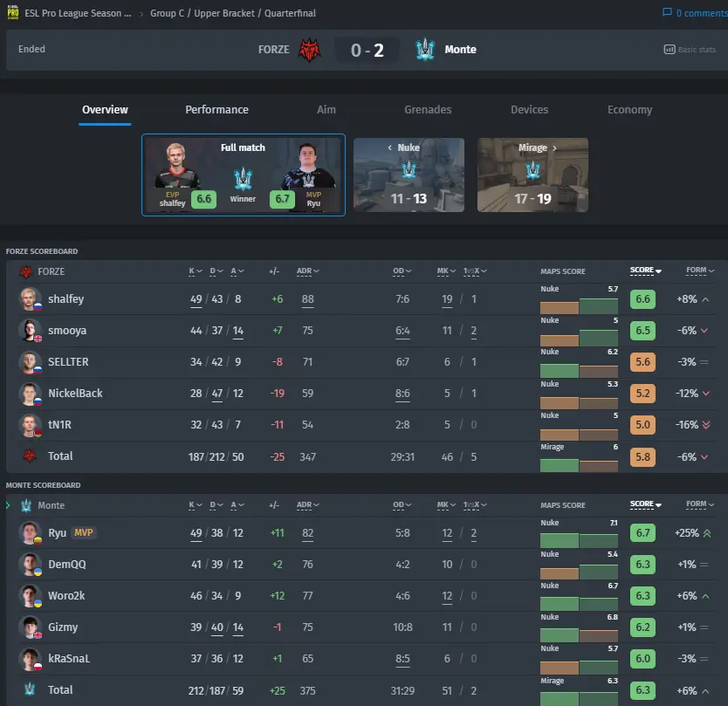Open player shalfey's name

point(66,299)
